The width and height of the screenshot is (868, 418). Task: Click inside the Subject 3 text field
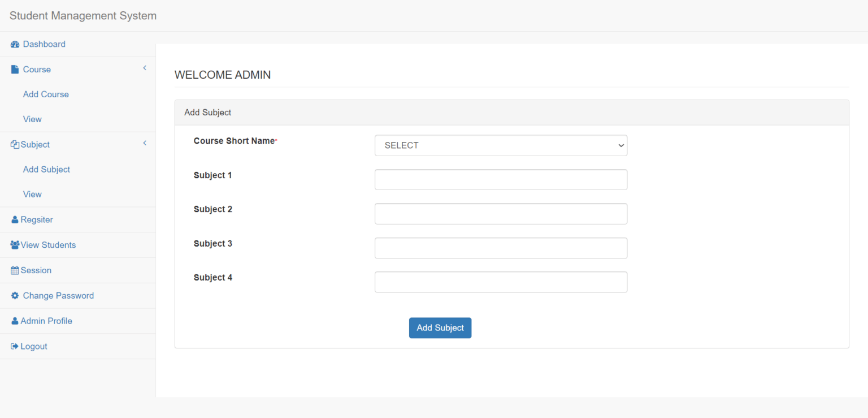[501, 248]
